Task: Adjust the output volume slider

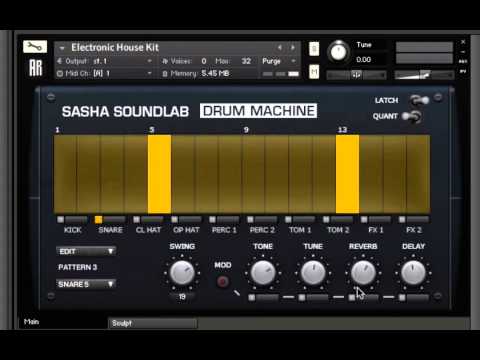Action: click(424, 75)
